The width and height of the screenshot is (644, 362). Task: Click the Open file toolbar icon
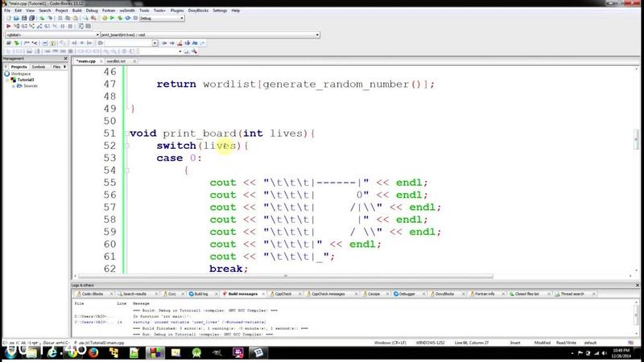(x=16, y=18)
